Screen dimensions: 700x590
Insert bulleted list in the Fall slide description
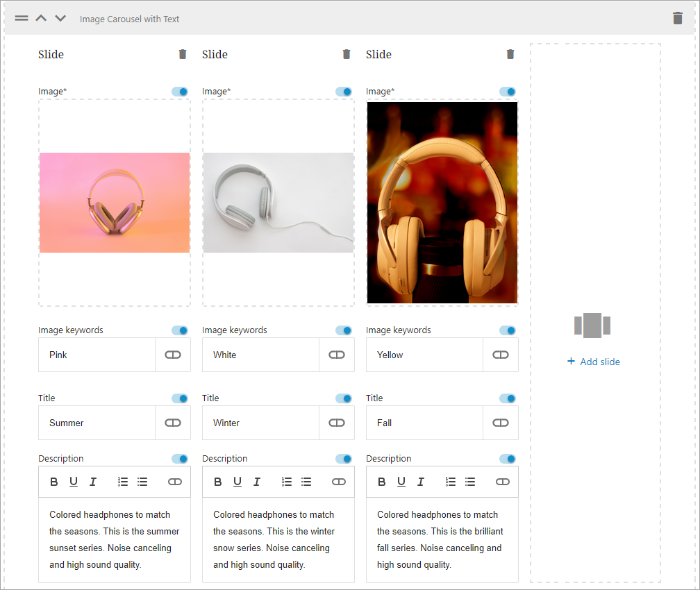point(470,482)
